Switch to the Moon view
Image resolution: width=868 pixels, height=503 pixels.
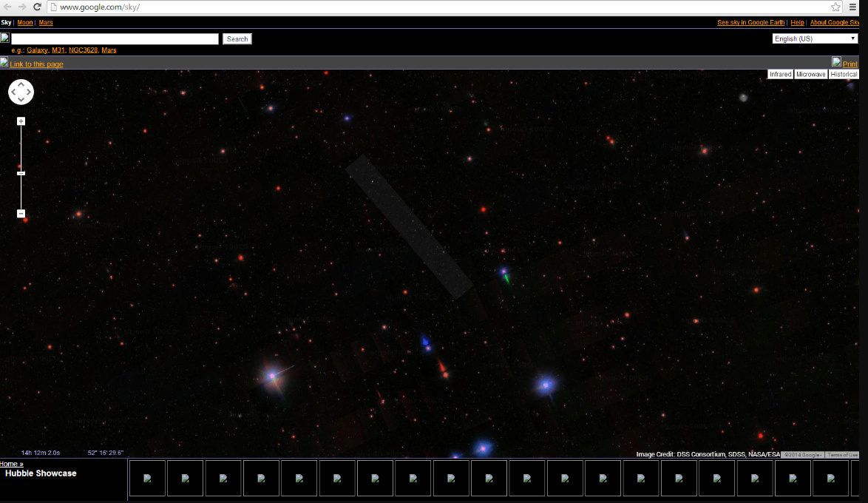[x=25, y=23]
